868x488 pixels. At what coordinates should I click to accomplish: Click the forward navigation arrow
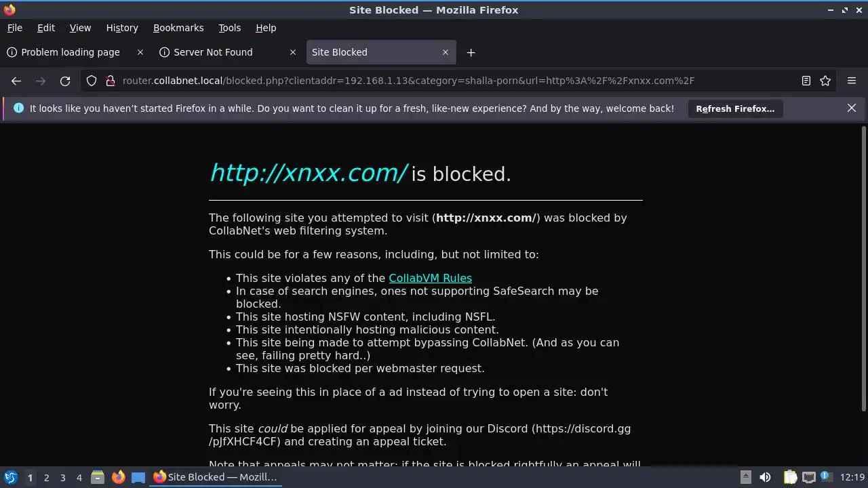pos(41,81)
